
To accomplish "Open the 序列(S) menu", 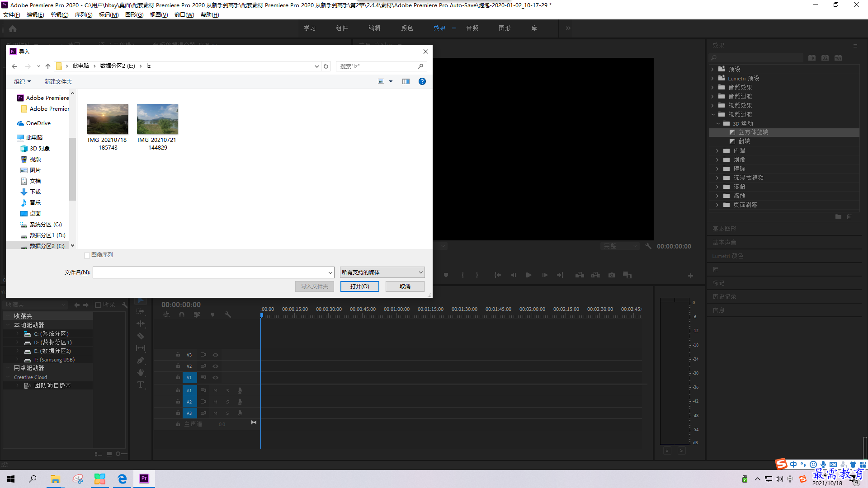I will click(84, 15).
